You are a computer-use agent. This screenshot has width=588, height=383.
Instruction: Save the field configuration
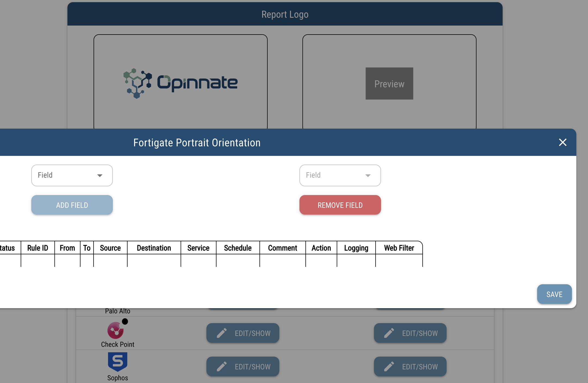(554, 294)
